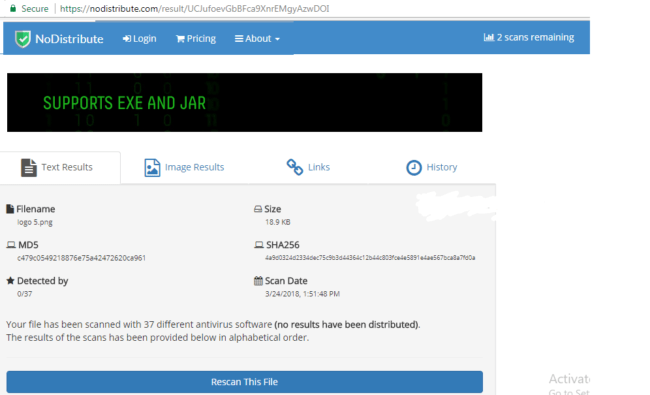Switch to the Image Results tab
Viewport: 650px width, 395px height.
184,167
